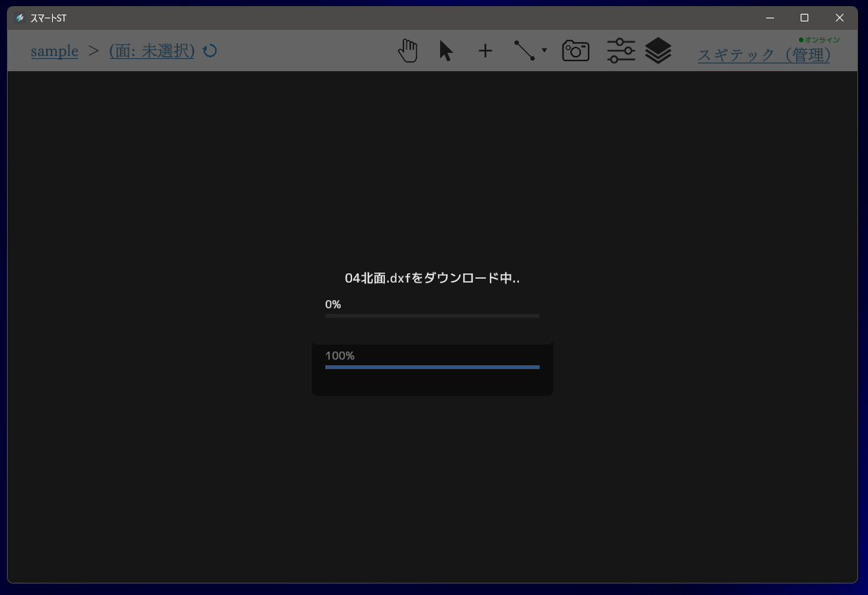This screenshot has width=868, height=595.
Task: Go to the sample project link
Action: (54, 51)
